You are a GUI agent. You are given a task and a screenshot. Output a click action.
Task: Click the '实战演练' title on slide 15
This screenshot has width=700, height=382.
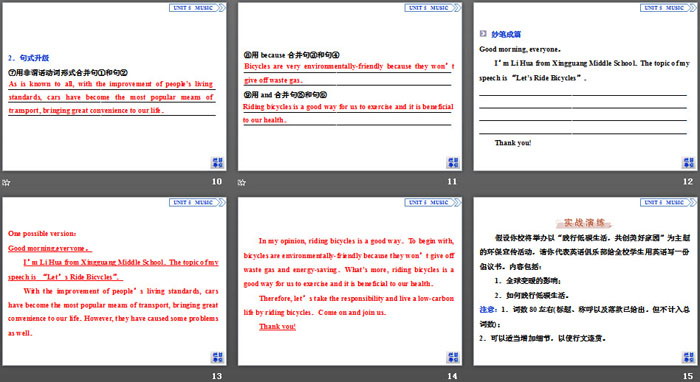(584, 222)
